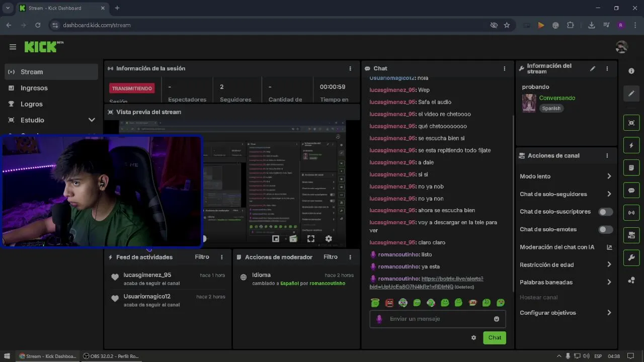The image size is (644, 362).
Task: Edit stream information with the pencil icon
Action: point(593,69)
